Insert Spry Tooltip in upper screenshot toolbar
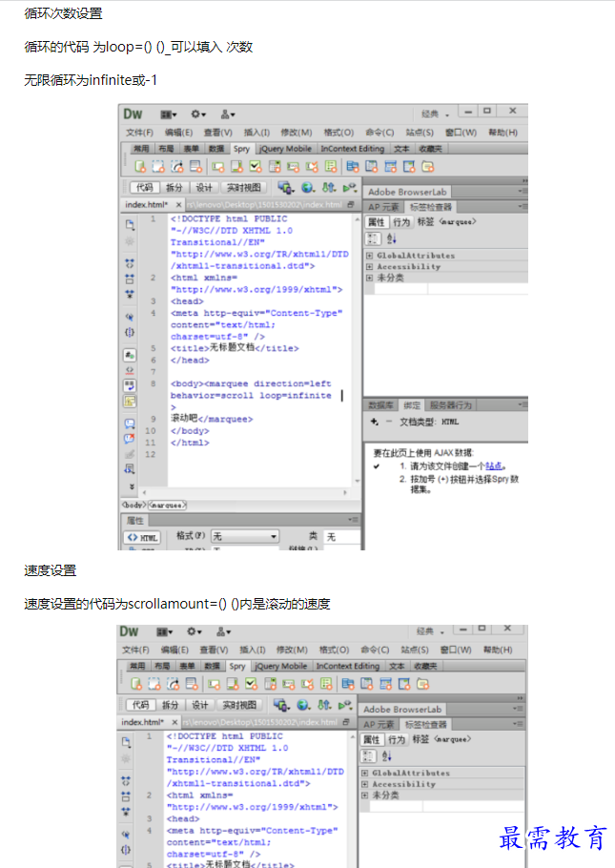615x868 pixels. click(x=427, y=167)
